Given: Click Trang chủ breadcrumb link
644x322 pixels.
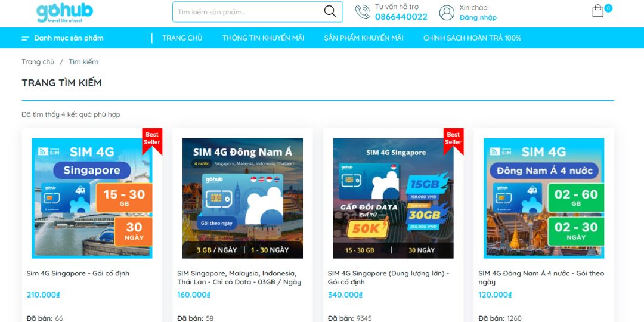Looking at the screenshot, I should pyautogui.click(x=38, y=62).
